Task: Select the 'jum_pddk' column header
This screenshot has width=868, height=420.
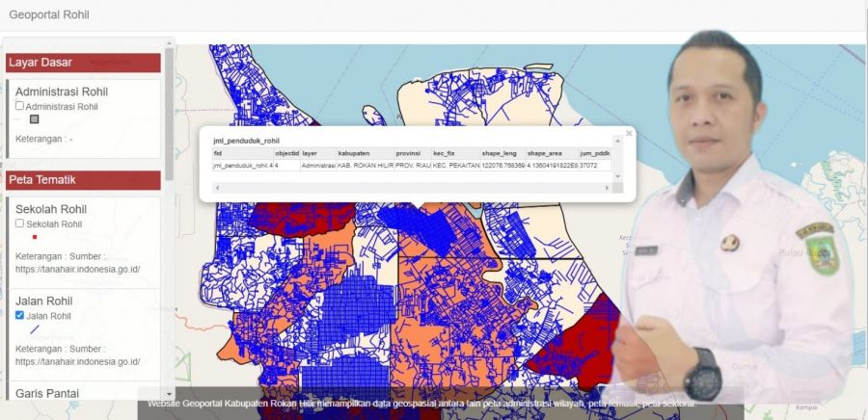Action: coord(595,153)
